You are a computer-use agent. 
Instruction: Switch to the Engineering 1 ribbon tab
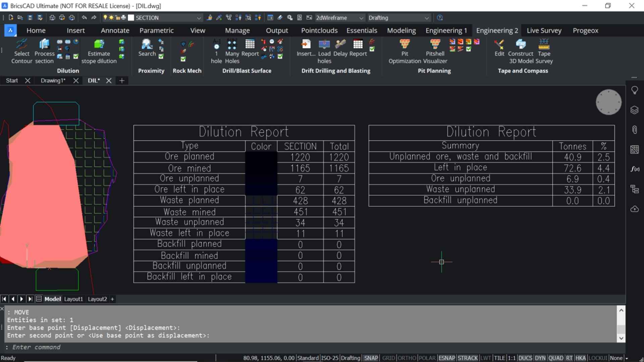point(446,30)
